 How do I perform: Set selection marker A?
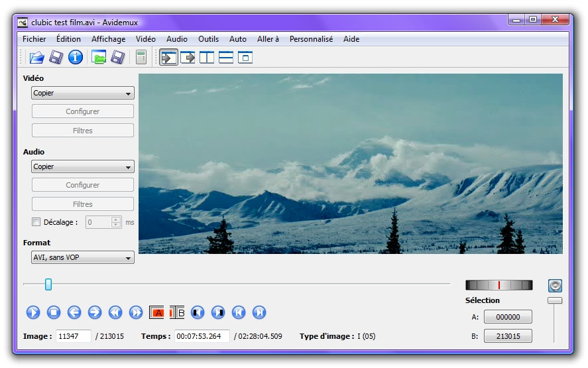pos(157,312)
